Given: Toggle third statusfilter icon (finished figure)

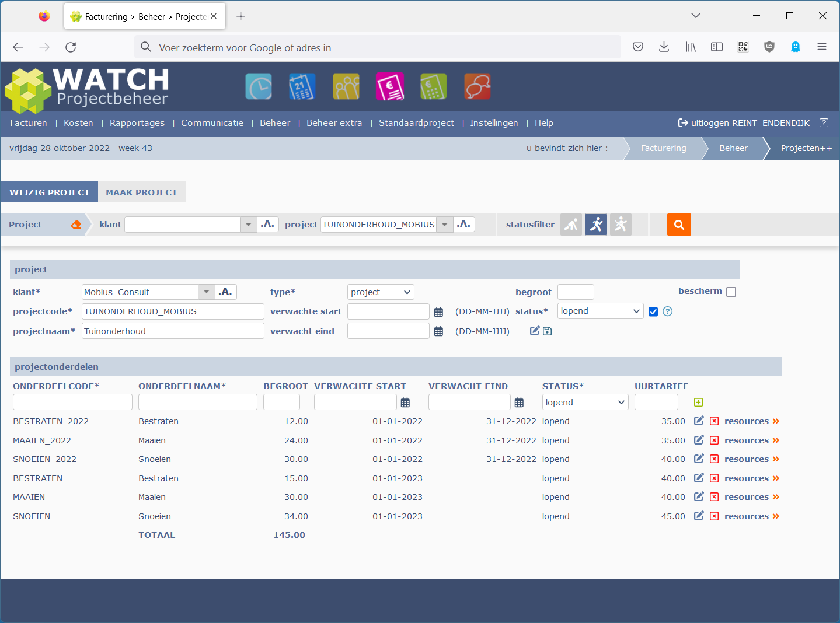Looking at the screenshot, I should (x=621, y=225).
